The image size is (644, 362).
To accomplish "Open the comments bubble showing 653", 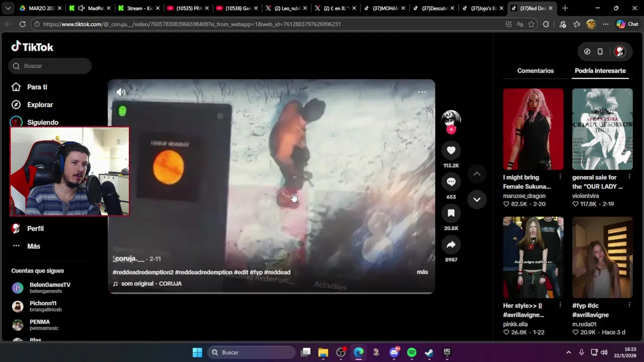I will tap(451, 182).
